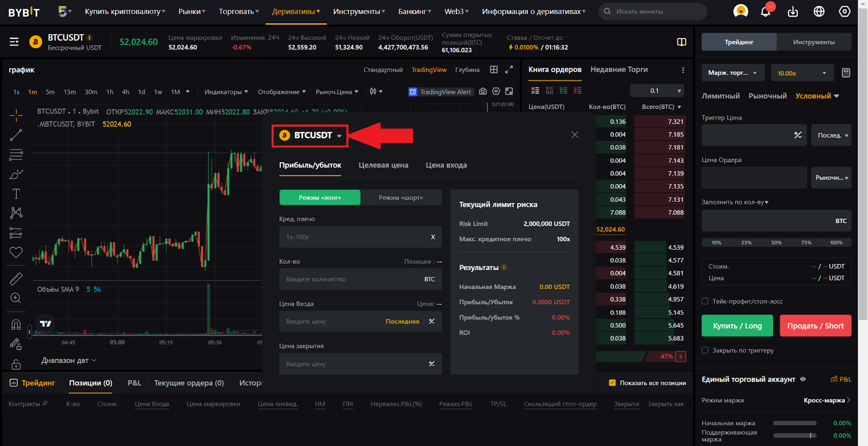Take chart snapshot with camera icon
This screenshot has width=868, height=446.
point(483,92)
